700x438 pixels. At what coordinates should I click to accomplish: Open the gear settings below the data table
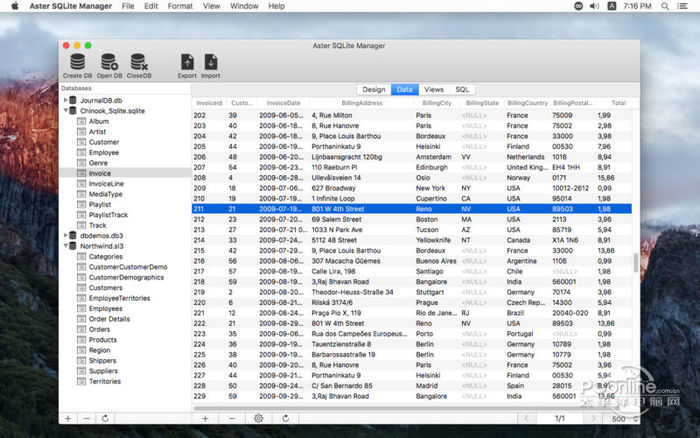pyautogui.click(x=258, y=418)
